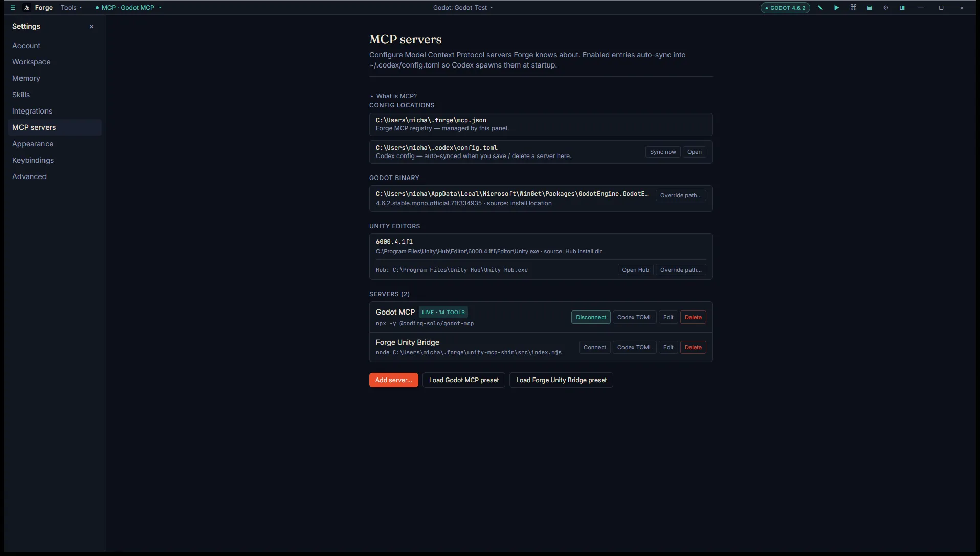980x556 pixels.
Task: Close the Settings sidebar with the X
Action: (92, 27)
